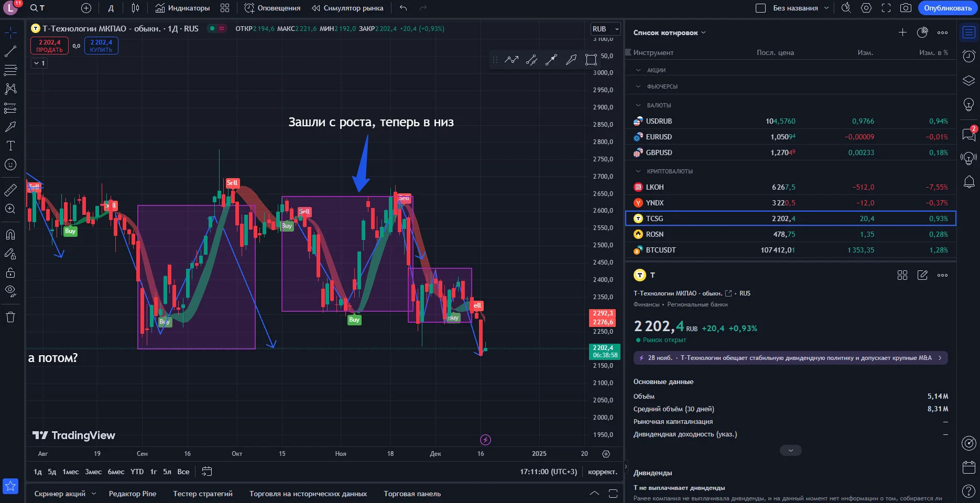Viewport: 980px width, 503px height.
Task: Open the economic calendar panel
Action: pos(969,467)
